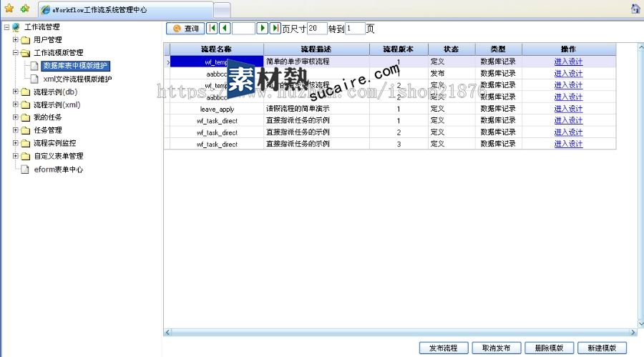Collapse the 工作流模版管理 tree node
Screen dimensions: 644x357
pyautogui.click(x=15, y=53)
